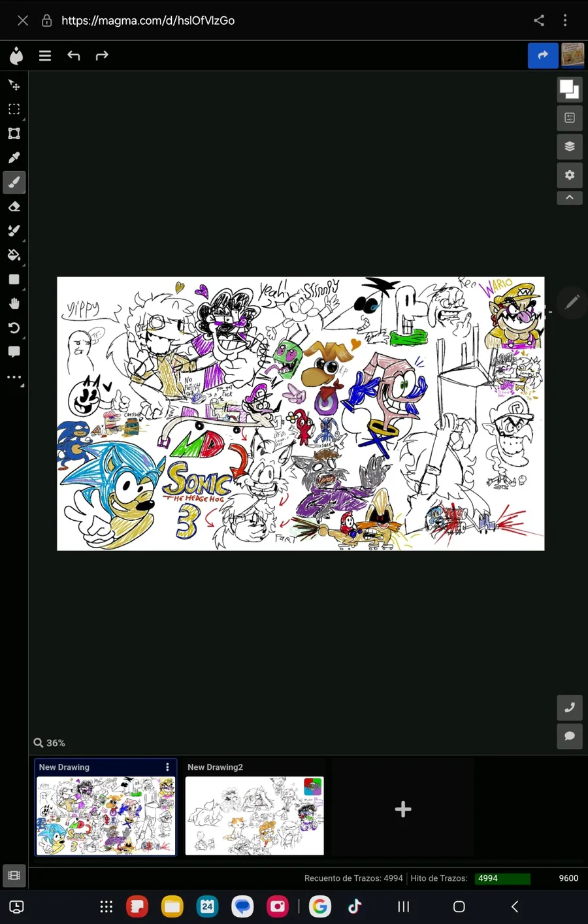Launch the TikTok app from taskbar
The height and width of the screenshot is (924, 588).
355,906
